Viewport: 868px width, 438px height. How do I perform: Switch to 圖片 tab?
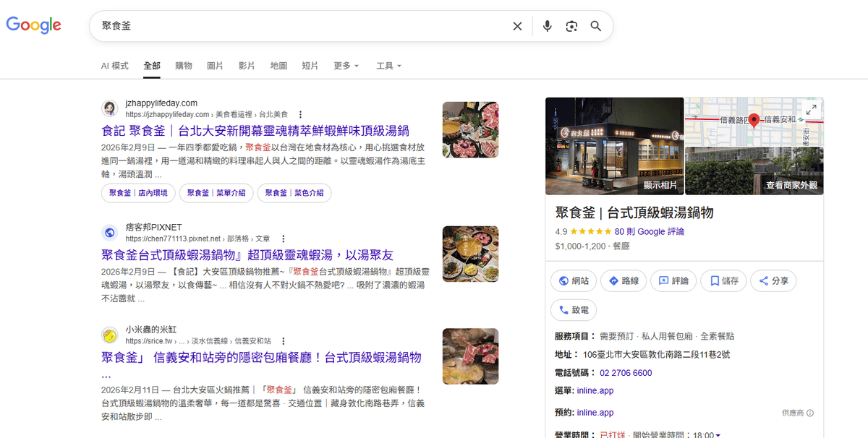pos(215,66)
